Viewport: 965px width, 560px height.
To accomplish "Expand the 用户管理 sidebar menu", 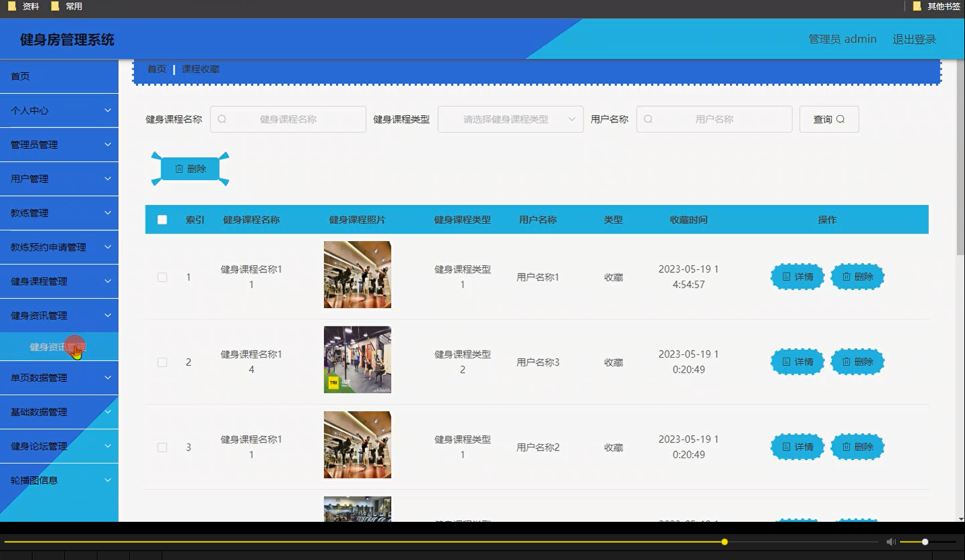I will 59,179.
